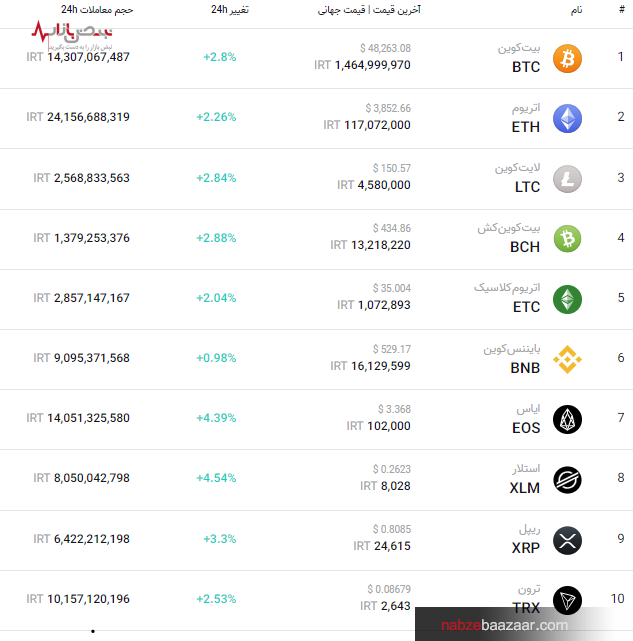Click the Litecoin silver coin icon
This screenshot has width=633, height=641.
pyautogui.click(x=567, y=178)
